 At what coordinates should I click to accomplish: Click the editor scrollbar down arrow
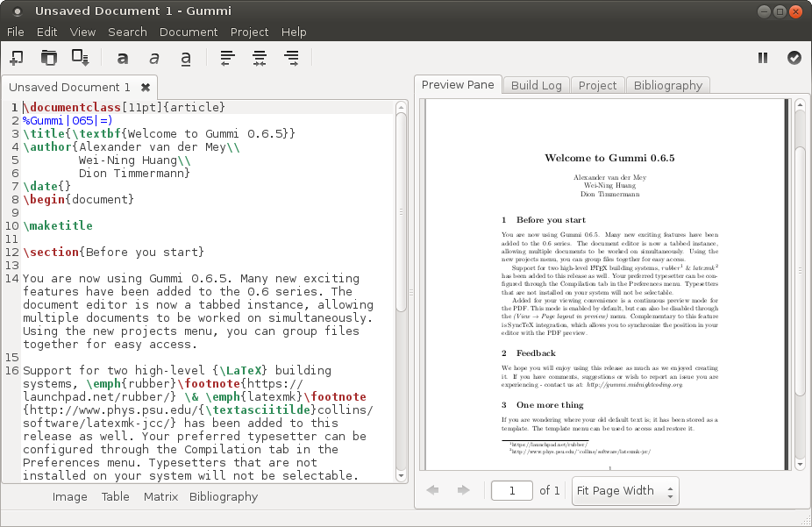(401, 476)
